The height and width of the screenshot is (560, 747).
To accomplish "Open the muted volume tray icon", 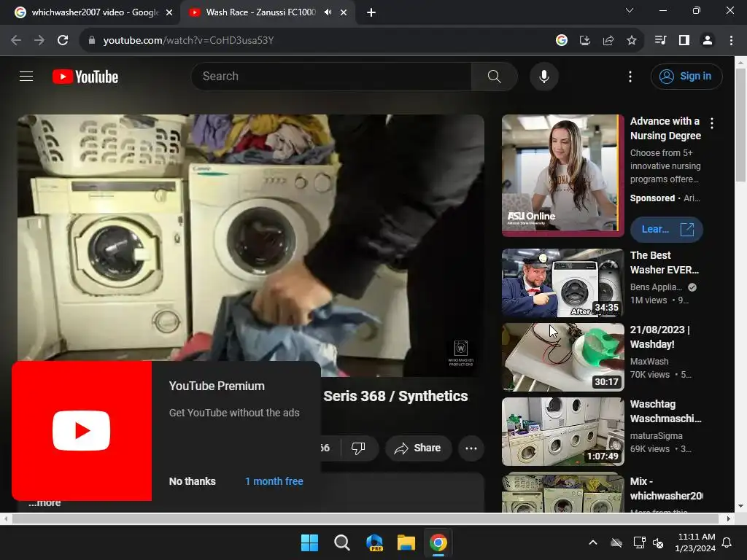I will pyautogui.click(x=658, y=542).
